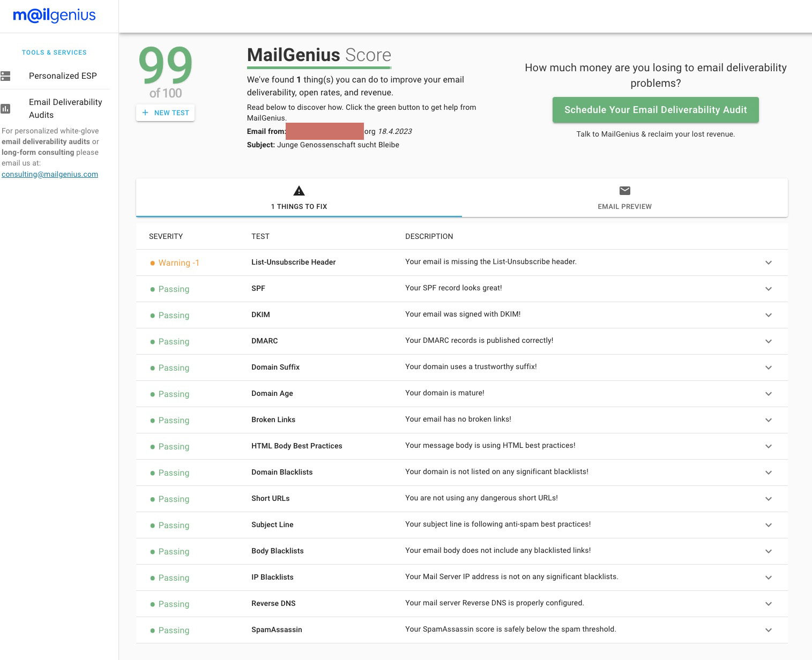This screenshot has width=812, height=660.
Task: Click the Subject Line test name
Action: pyautogui.click(x=272, y=524)
